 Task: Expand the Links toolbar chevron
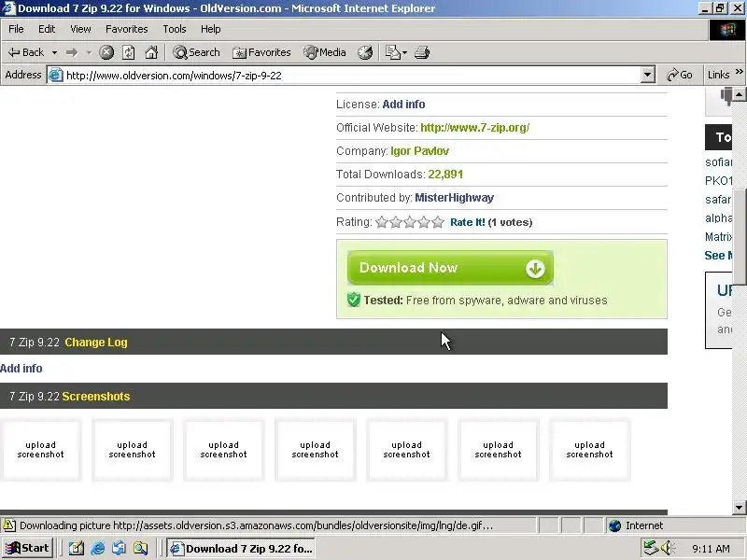[739, 72]
